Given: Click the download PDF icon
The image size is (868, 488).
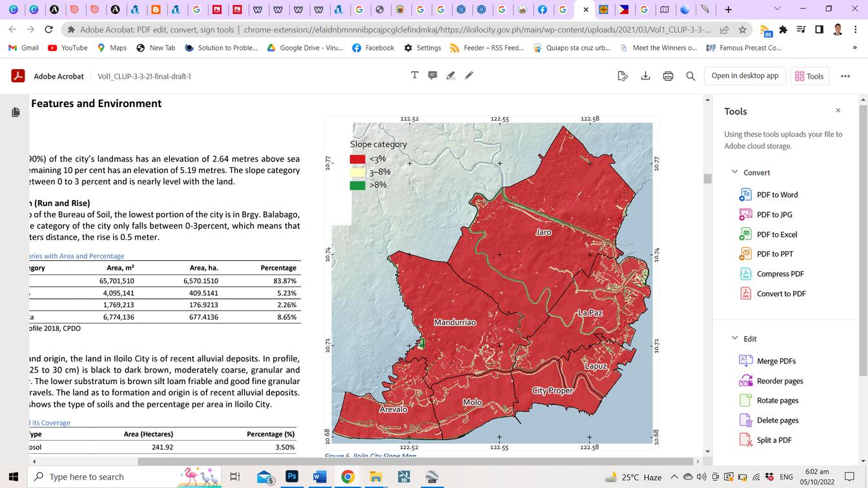Looking at the screenshot, I should coord(645,76).
